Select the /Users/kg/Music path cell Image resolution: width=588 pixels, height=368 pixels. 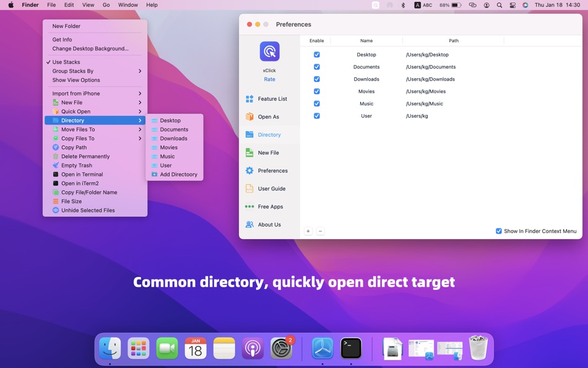(x=424, y=103)
